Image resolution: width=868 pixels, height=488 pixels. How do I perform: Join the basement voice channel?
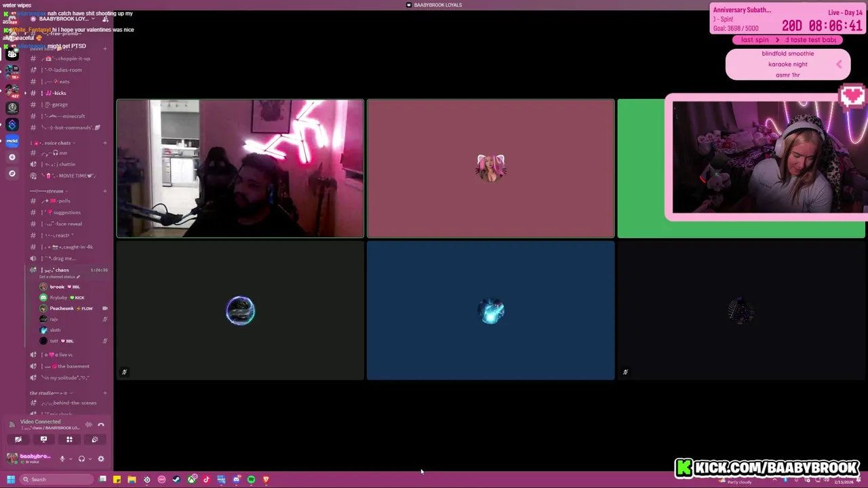coord(68,366)
